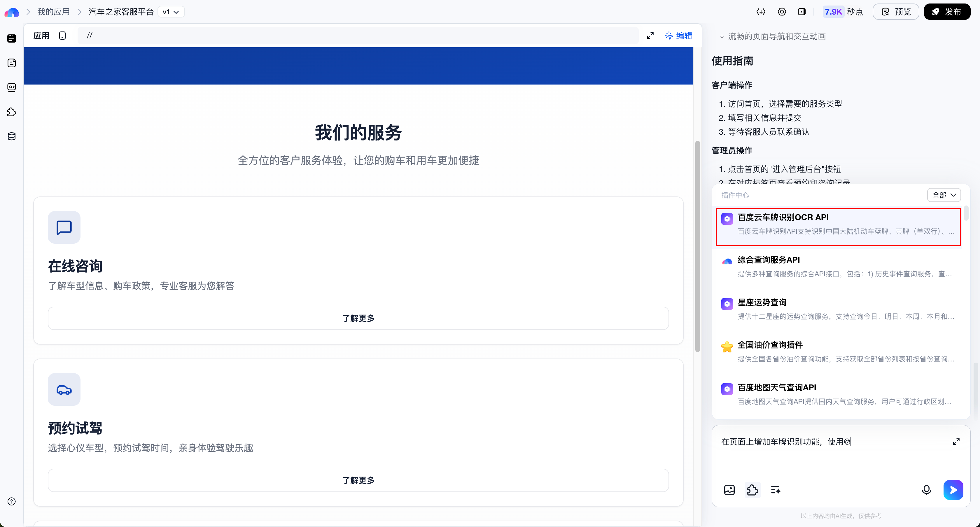Open the database panel in left sidebar
Screen dimensions: 980x527
tap(11, 136)
